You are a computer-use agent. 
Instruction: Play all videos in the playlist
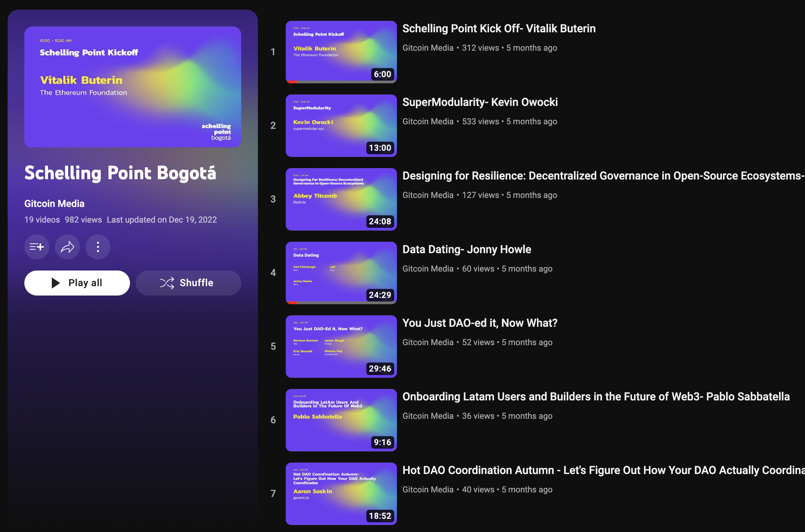pos(77,283)
